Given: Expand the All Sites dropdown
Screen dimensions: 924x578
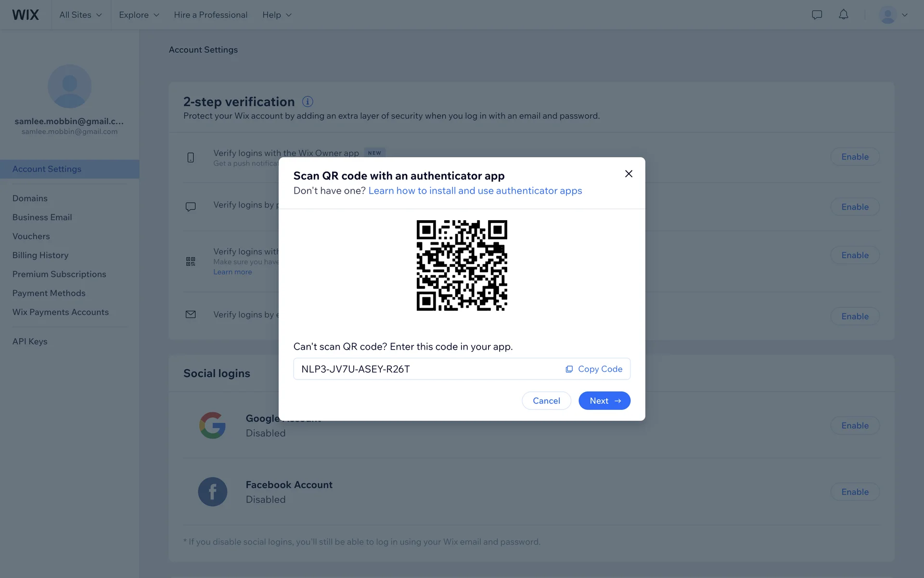Looking at the screenshot, I should (x=80, y=15).
